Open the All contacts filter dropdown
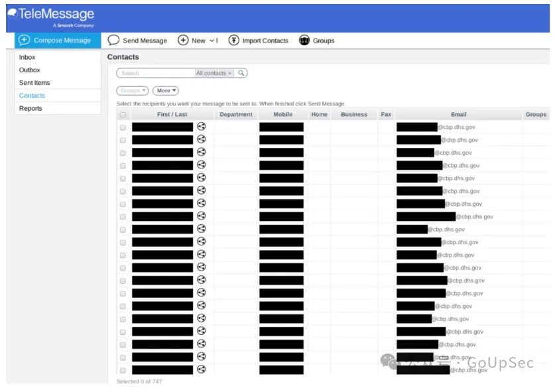This screenshot has height=392, width=553. [214, 73]
